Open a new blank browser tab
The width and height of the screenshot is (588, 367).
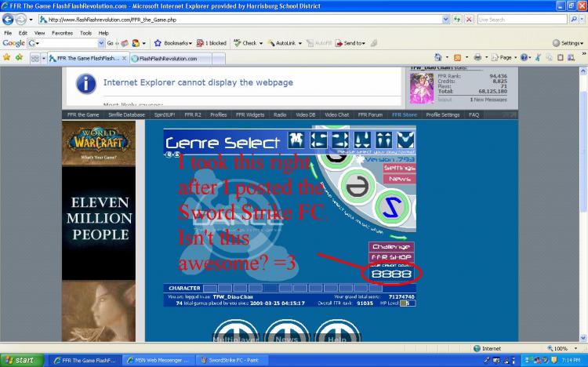click(x=219, y=59)
